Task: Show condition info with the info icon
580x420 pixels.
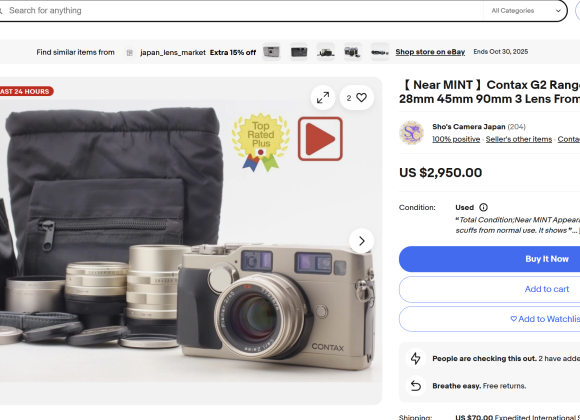Action: pos(483,207)
